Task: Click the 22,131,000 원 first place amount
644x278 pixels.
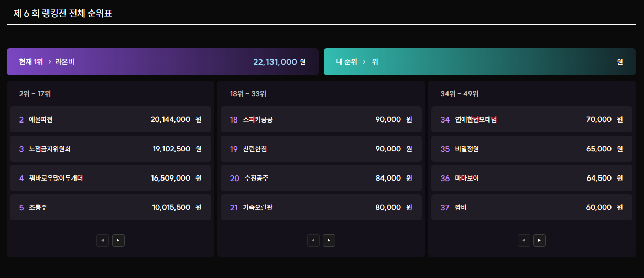Action: pyautogui.click(x=279, y=62)
